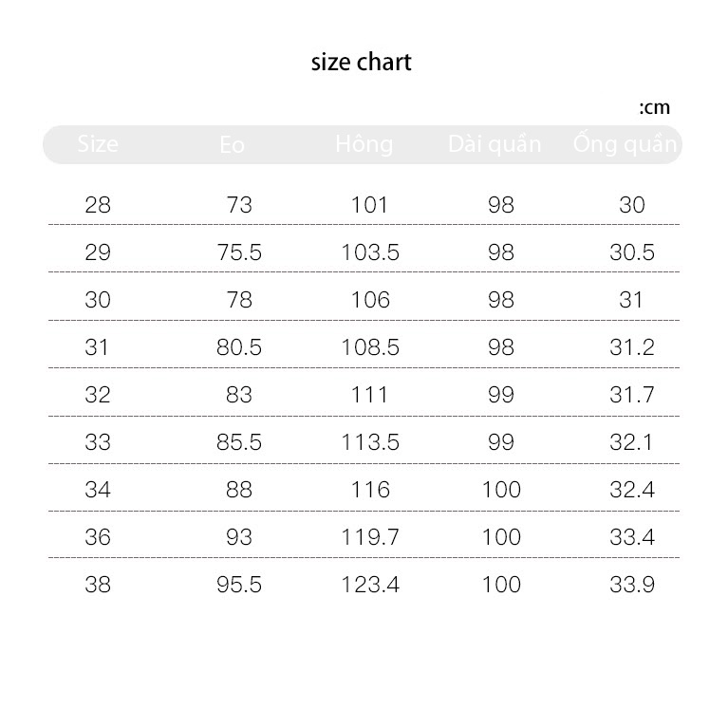Click size 31 row label
The image size is (728, 709).
(x=97, y=347)
